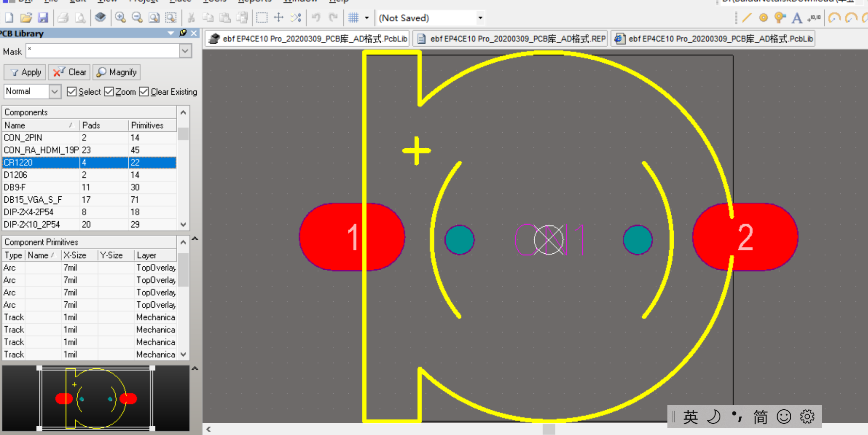
Task: Click the zoom selected area icon
Action: point(171,18)
